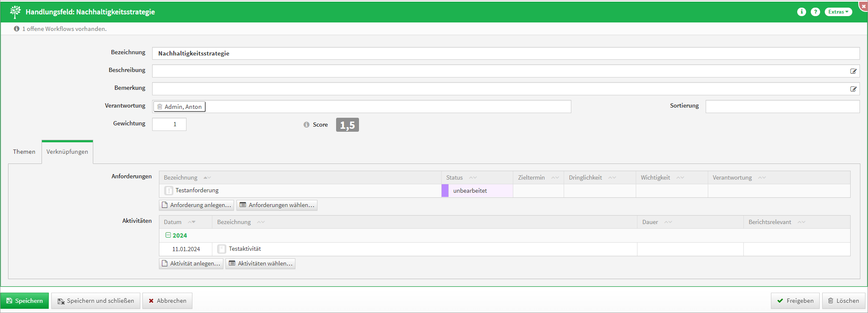Viewport: 868px width, 313px height.
Task: Click the purple status color of Testanforderung
Action: 445,191
